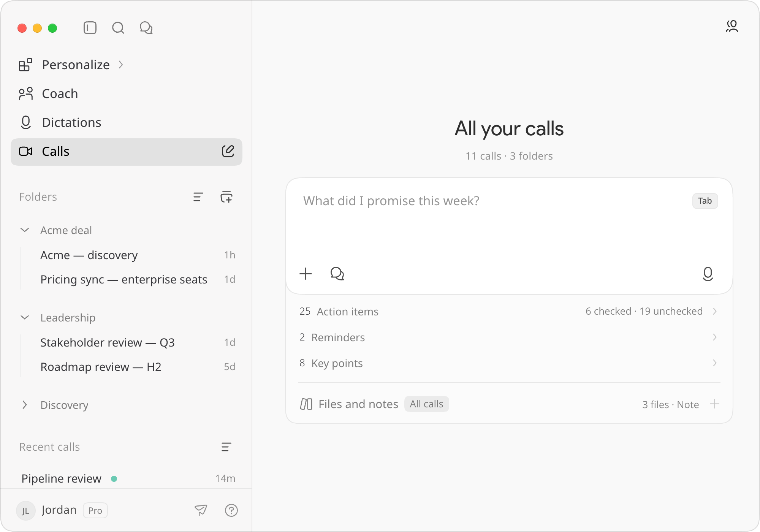Add attachment with plus icon in prompt box
760x532 pixels.
coord(306,274)
